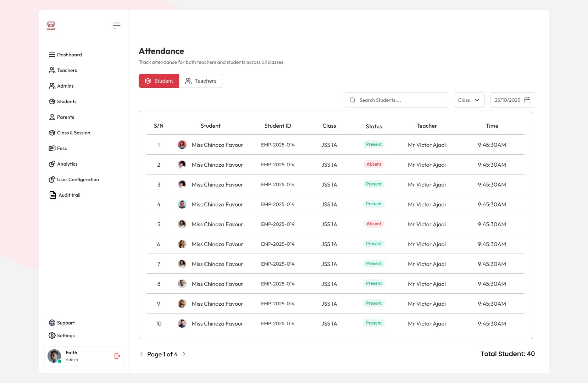Click the S/N column header
Viewport: 588px width, 383px height.
[x=159, y=126]
